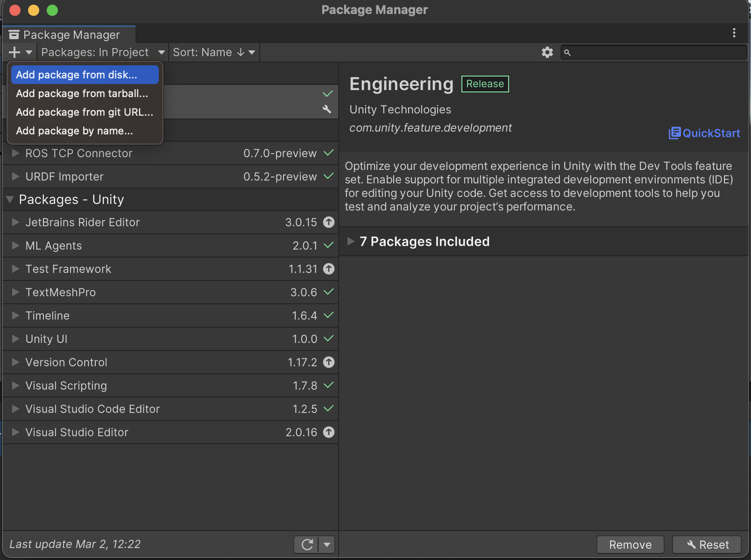Click the Release tag badge
This screenshot has height=560, width=751.
pyautogui.click(x=485, y=84)
